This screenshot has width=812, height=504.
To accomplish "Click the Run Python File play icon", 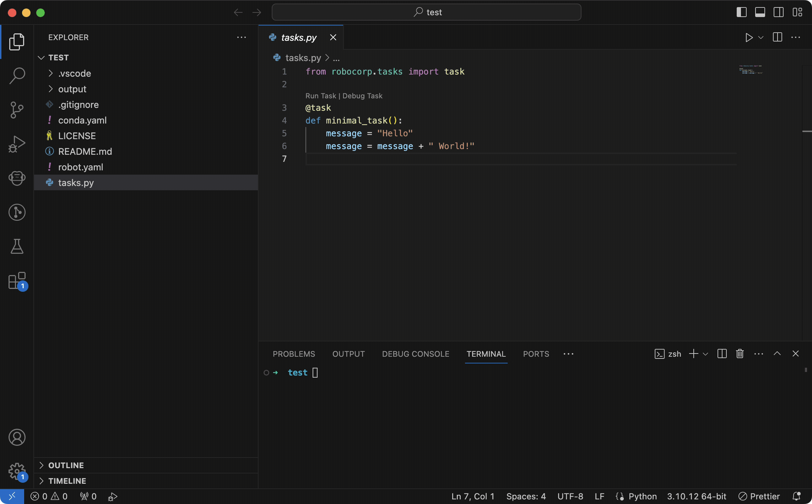I will point(749,38).
